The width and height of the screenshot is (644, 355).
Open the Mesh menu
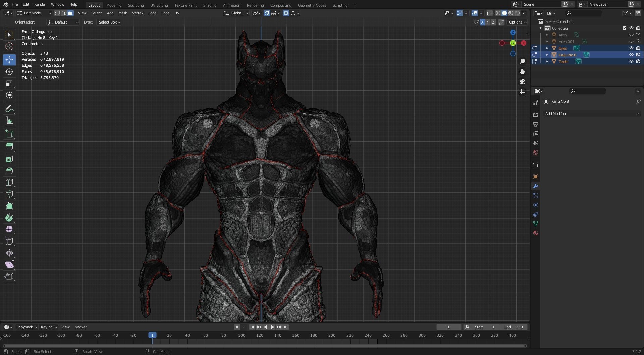click(122, 13)
